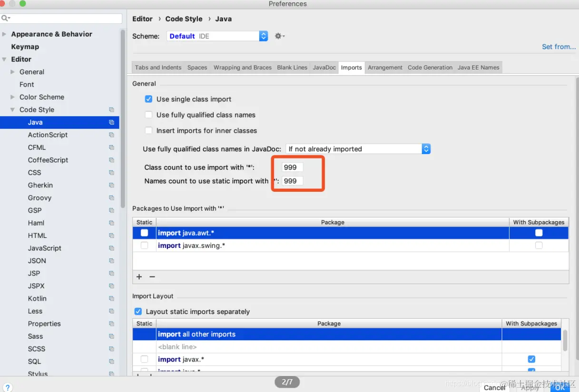Screen dimensions: 579x392
Task: Open fully qualified names in JavaDoc dropdown
Action: pyautogui.click(x=358, y=149)
